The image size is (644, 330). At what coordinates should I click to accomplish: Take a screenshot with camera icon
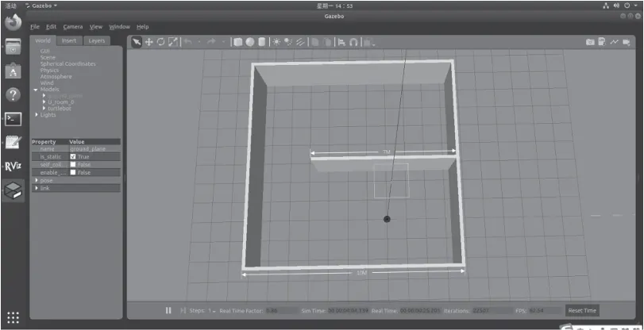click(x=590, y=42)
